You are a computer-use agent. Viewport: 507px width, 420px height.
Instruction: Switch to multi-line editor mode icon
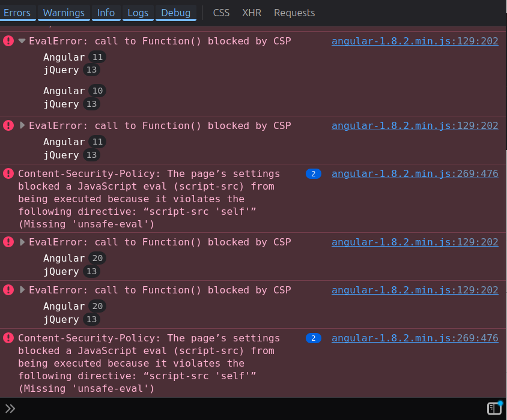494,409
